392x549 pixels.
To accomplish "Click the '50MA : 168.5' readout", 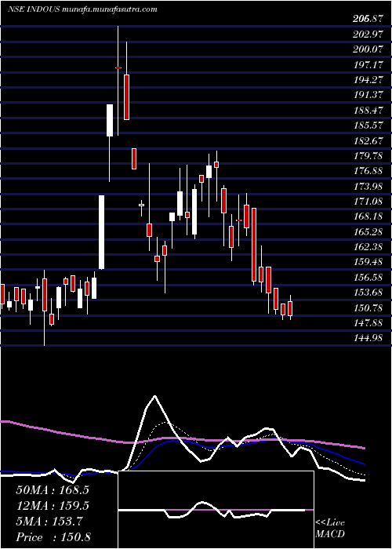I will click(53, 490).
